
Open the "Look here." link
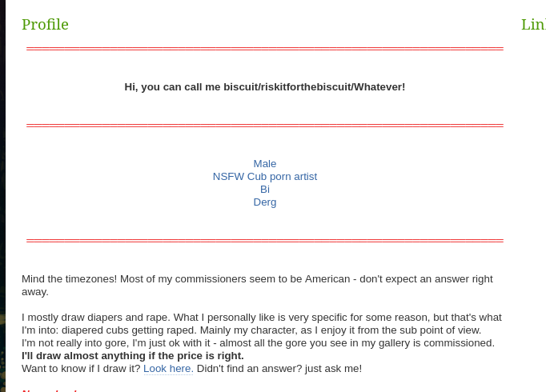(168, 369)
